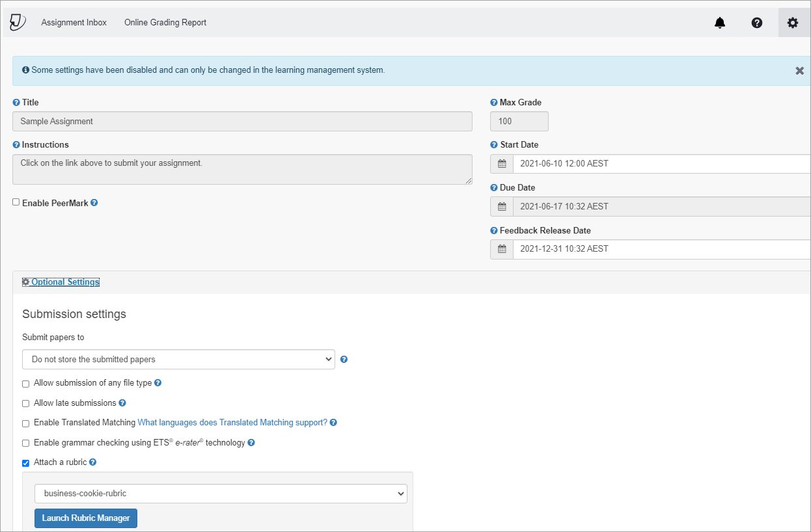Click the Title field Sample Assignment

click(242, 122)
